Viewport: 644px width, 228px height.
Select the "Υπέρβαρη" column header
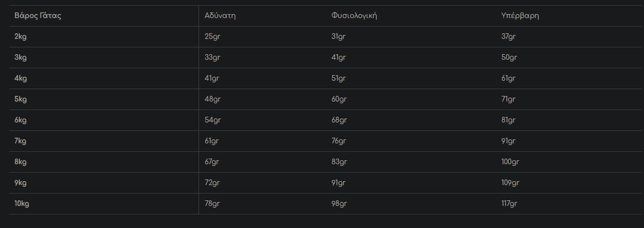coord(520,16)
